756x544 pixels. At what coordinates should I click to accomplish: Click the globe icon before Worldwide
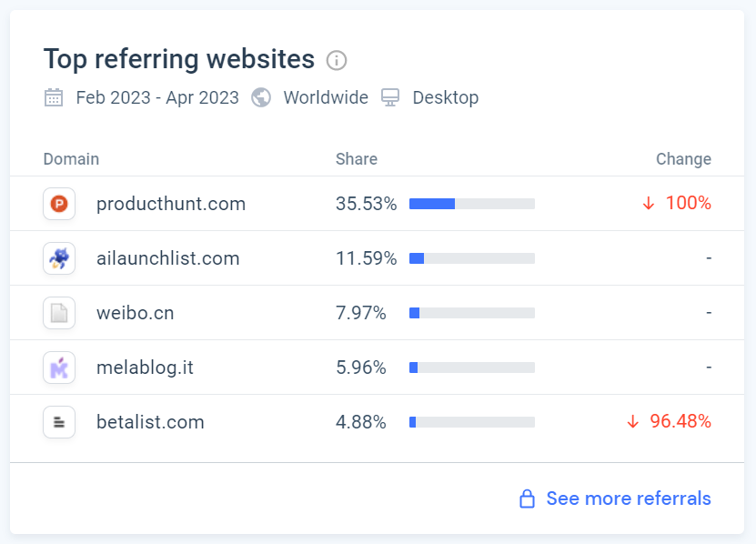pos(261,97)
